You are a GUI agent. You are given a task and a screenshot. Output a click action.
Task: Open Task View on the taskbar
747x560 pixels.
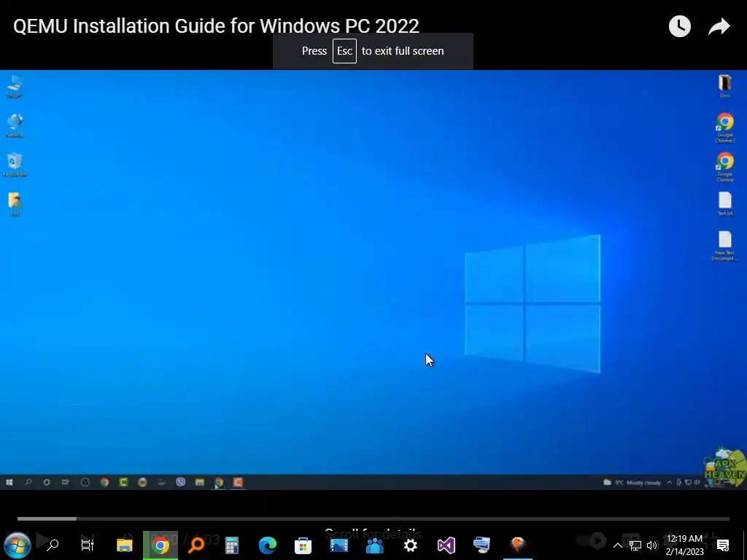[x=88, y=545]
